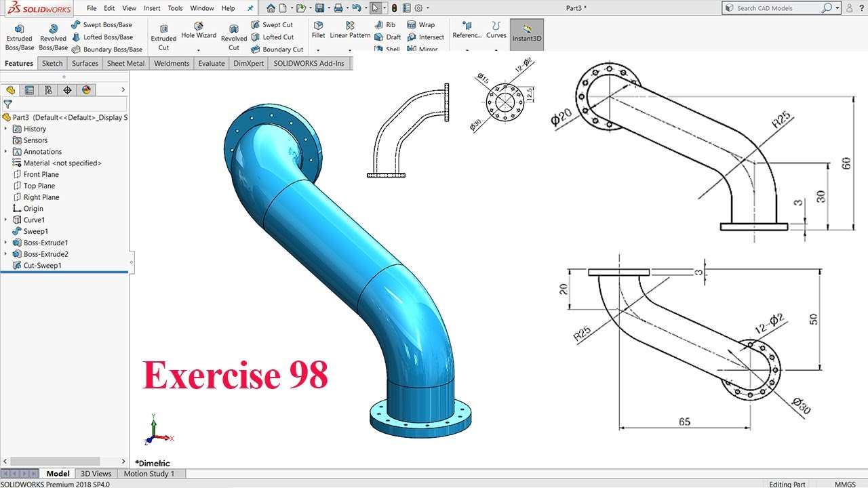
Task: Click the Fillet tool
Action: tap(318, 30)
